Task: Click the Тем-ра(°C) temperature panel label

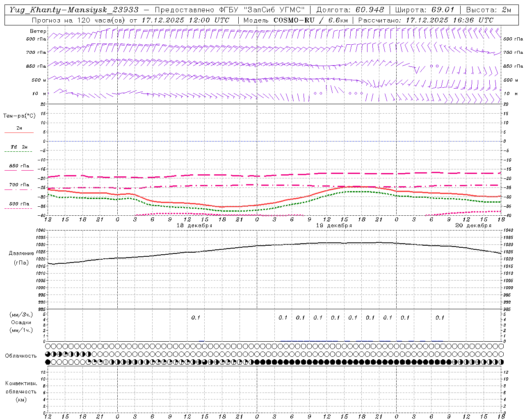Action: point(19,116)
